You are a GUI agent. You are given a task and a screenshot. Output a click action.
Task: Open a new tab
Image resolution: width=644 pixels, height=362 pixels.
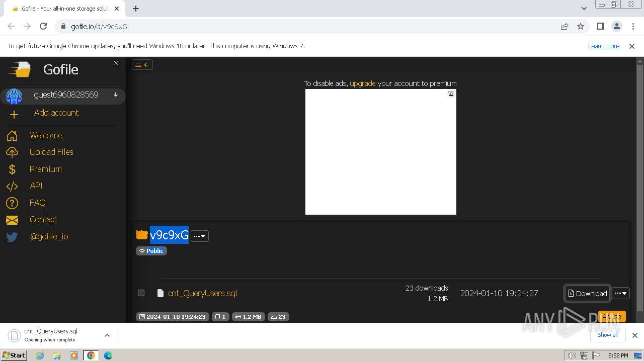click(x=136, y=9)
